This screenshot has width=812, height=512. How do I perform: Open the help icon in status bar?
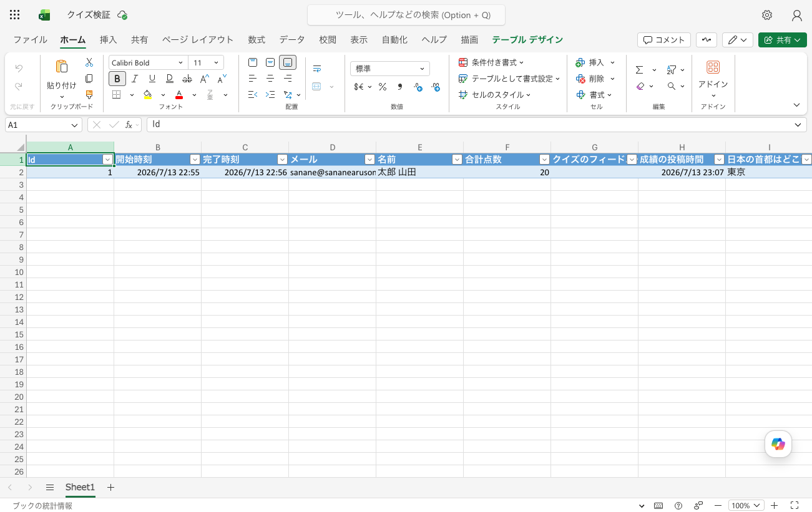(678, 506)
